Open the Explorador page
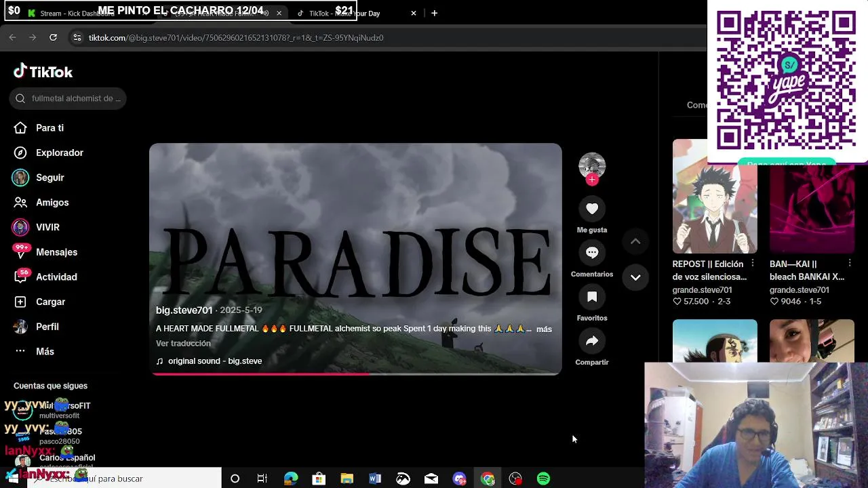Screen dimensions: 868x488 coord(49,152)
